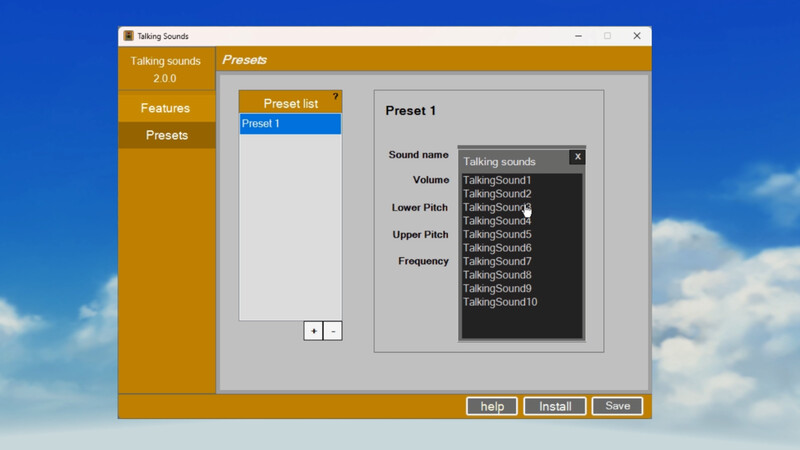Close the Talking sounds dropdown popup
Viewport: 800px width, 450px height.
coord(577,157)
